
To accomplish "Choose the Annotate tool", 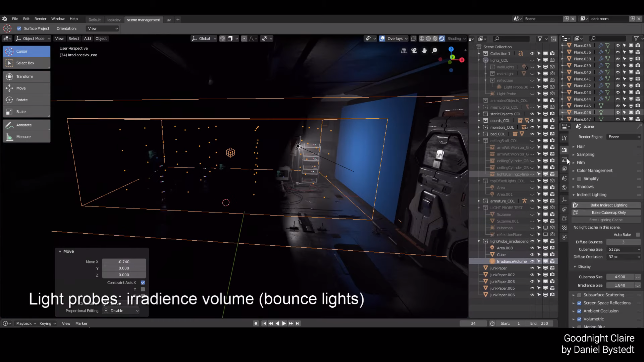I will tap(27, 125).
